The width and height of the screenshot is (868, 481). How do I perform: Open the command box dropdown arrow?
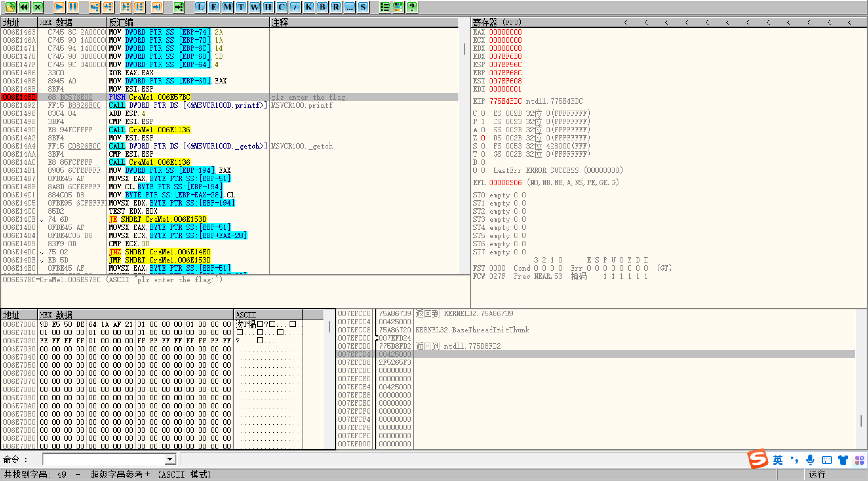click(170, 459)
